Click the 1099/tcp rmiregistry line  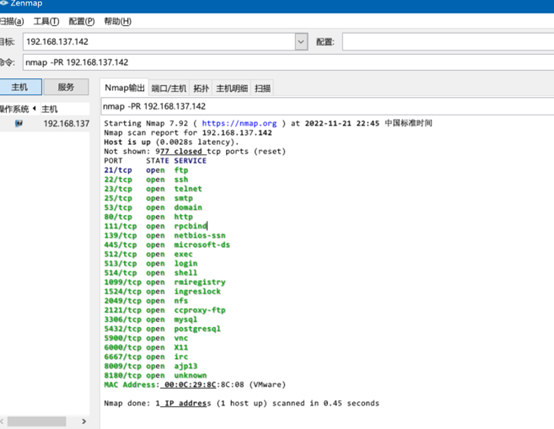click(165, 282)
